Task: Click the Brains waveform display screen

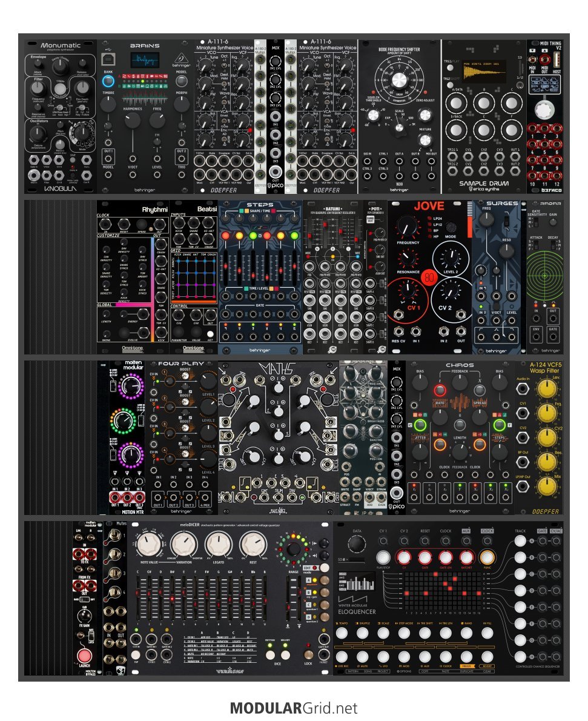Action: 145,61
